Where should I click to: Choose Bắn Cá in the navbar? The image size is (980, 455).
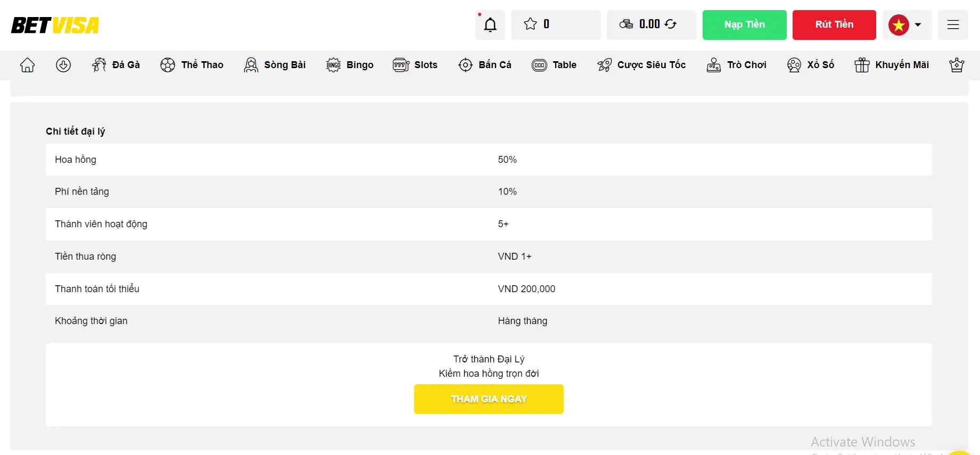(x=485, y=65)
